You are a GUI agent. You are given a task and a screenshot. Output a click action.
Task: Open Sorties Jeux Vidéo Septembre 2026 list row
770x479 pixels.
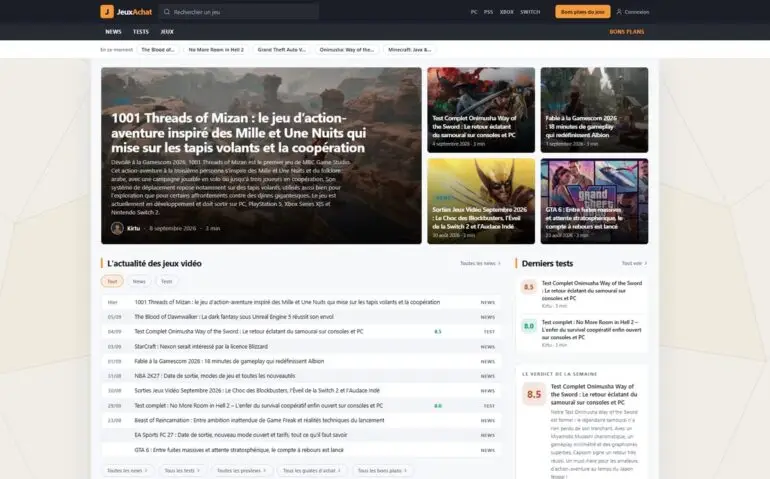tap(301, 391)
